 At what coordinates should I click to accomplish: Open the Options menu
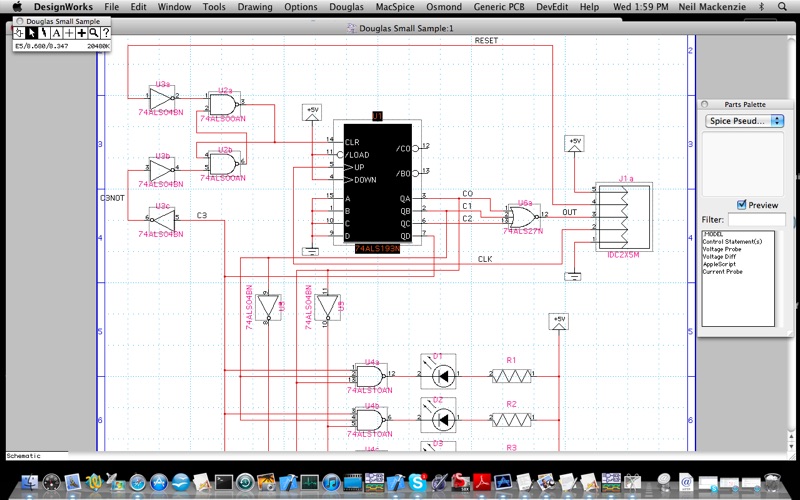[x=301, y=7]
